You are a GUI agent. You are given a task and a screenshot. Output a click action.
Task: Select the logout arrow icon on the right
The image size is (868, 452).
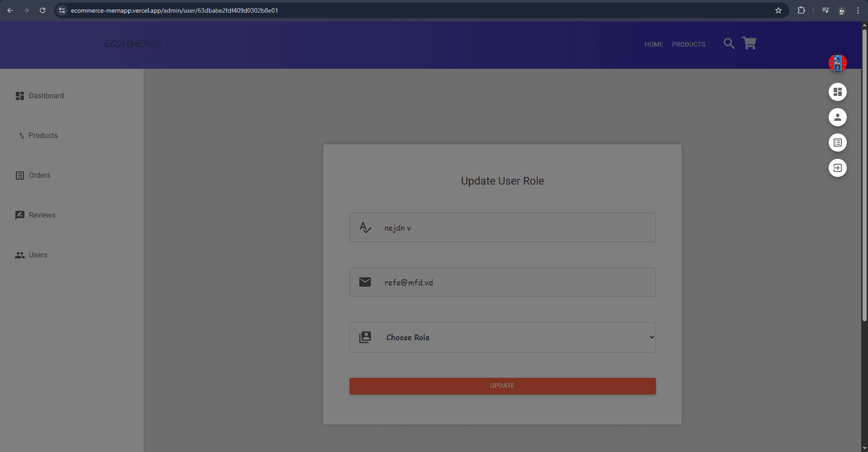click(837, 168)
